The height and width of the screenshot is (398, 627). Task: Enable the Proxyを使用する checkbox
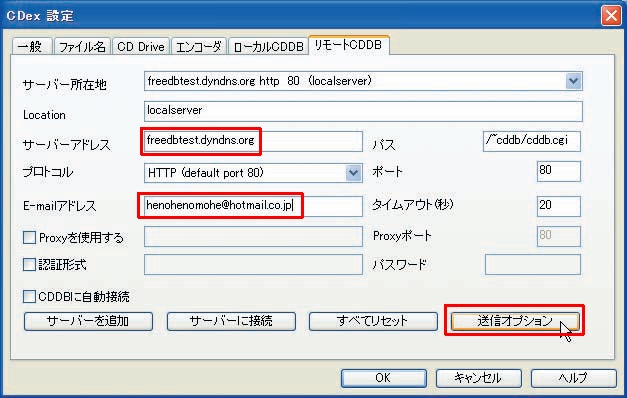coord(29,237)
